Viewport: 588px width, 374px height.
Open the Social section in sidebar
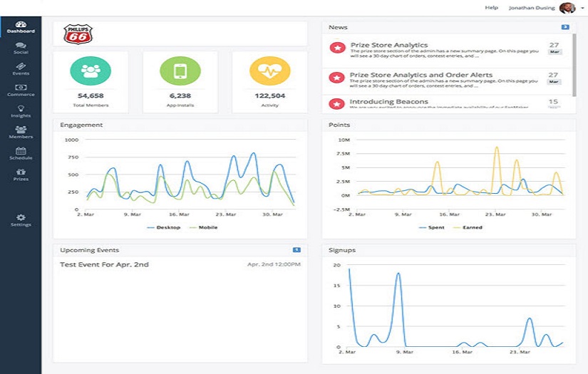[x=21, y=48]
